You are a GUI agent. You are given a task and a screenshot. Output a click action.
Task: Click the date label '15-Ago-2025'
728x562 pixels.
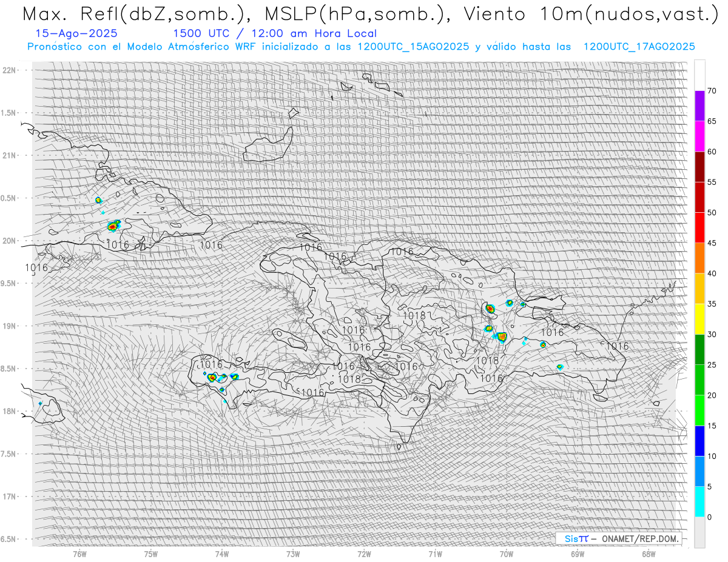[76, 33]
